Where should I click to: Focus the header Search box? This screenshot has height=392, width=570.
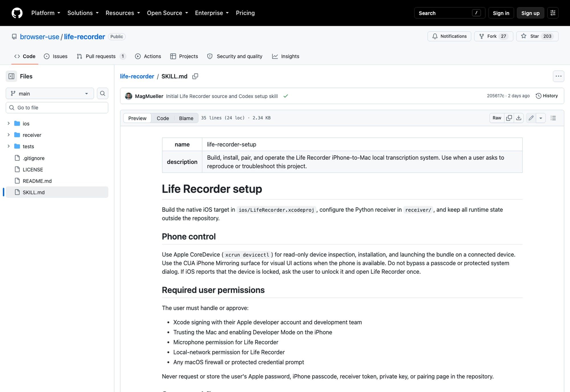pos(450,13)
